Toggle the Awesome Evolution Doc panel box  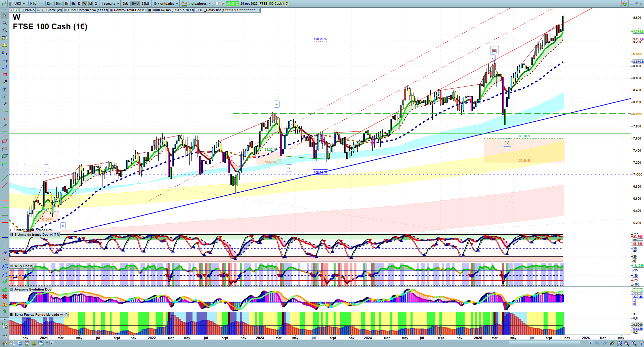[x=12, y=290]
